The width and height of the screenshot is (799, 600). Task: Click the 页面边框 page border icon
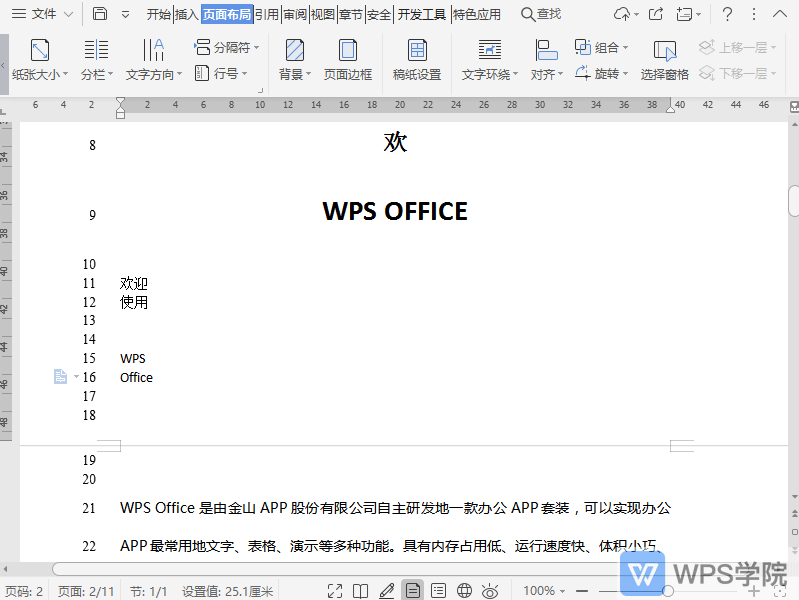click(348, 50)
